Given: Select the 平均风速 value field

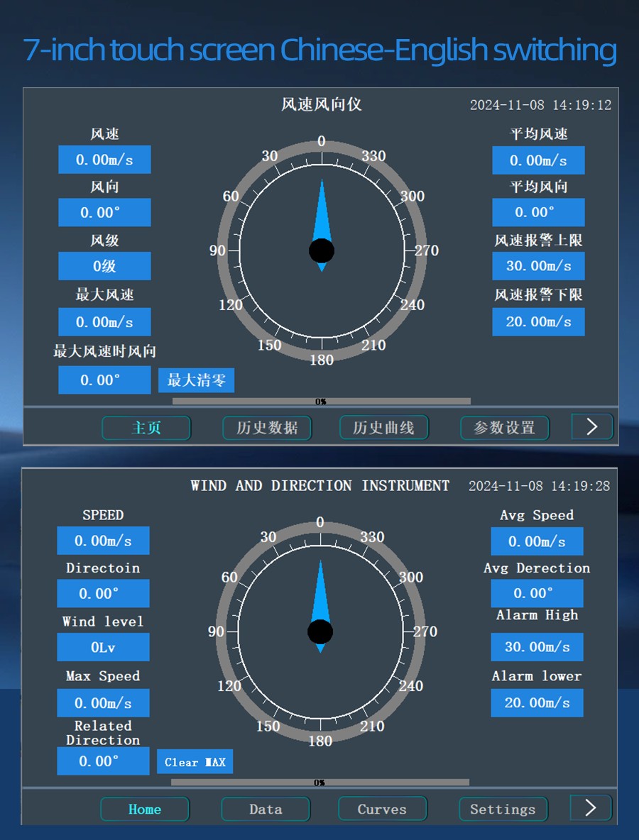Looking at the screenshot, I should pyautogui.click(x=538, y=160).
